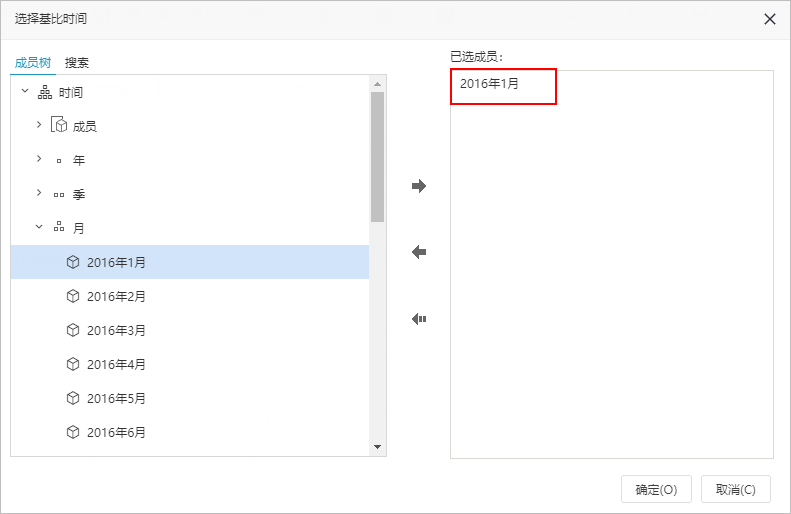The height and width of the screenshot is (514, 791).
Task: Click the level icon beside 月
Action: [x=59, y=226]
